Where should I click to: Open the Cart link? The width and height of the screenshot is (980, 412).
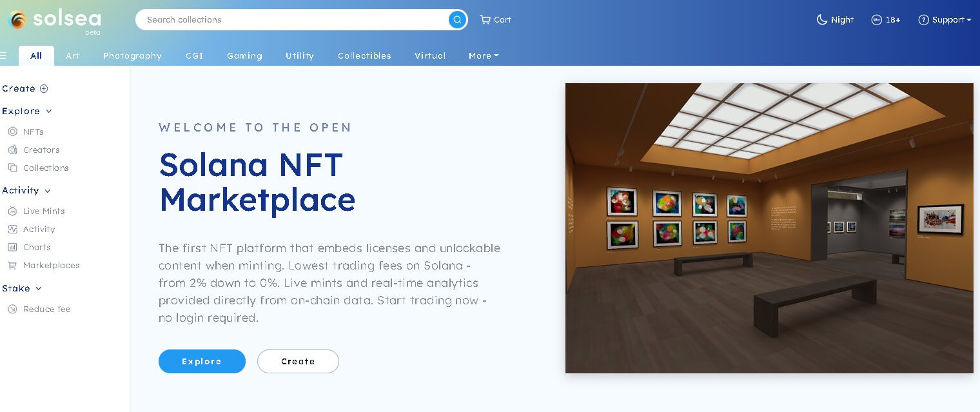502,20
